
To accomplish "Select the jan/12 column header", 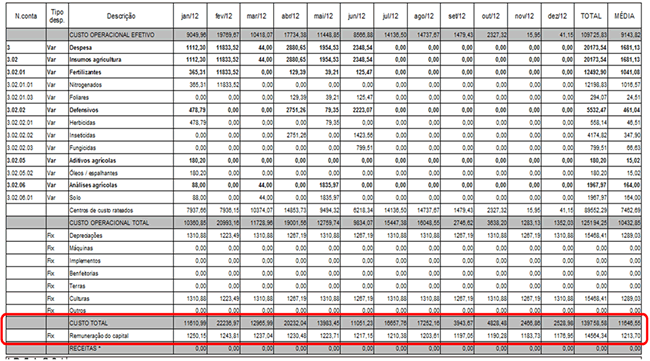I will [x=190, y=16].
